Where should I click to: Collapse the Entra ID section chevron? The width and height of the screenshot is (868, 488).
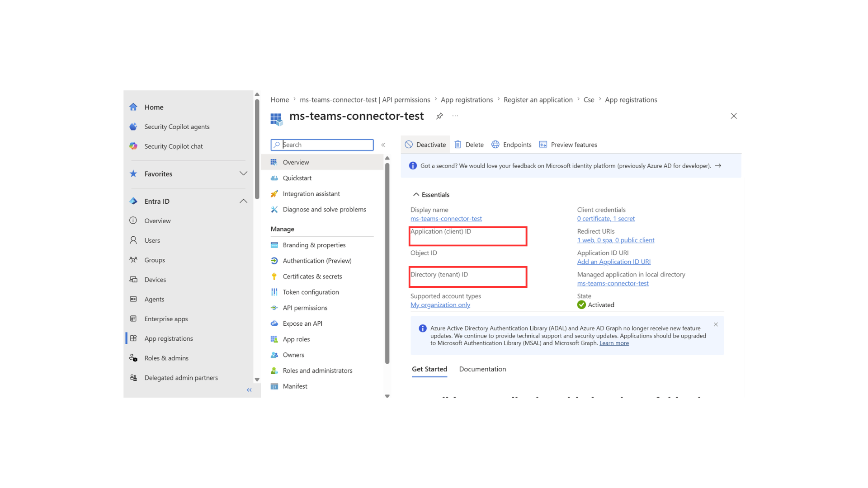point(243,201)
